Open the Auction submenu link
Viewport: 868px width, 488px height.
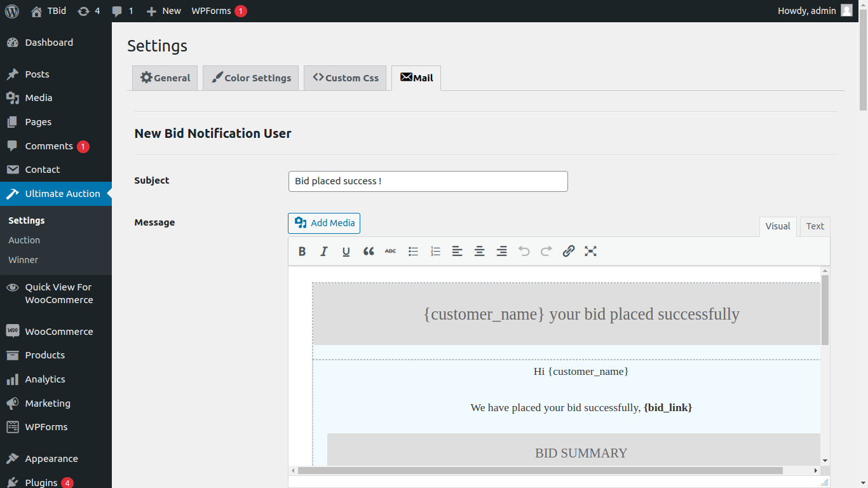(x=24, y=240)
